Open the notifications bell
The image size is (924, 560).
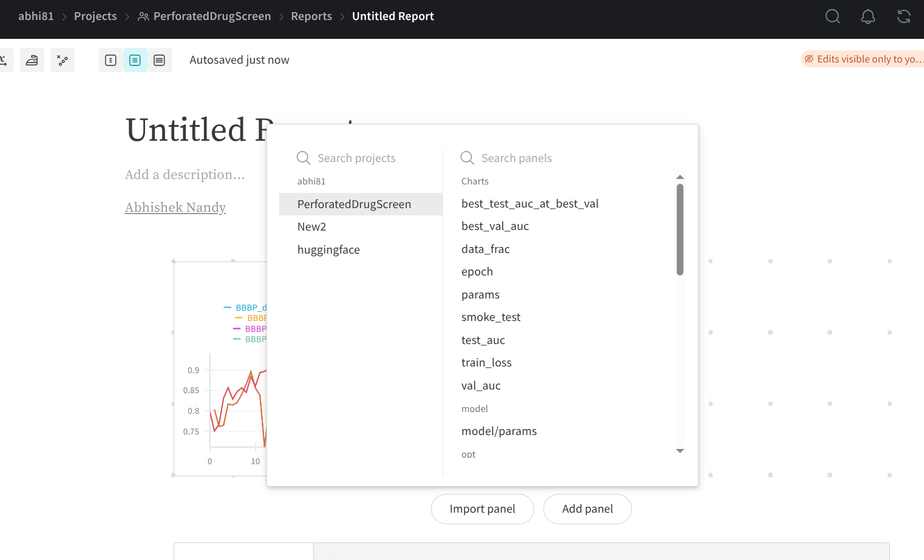coord(868,16)
